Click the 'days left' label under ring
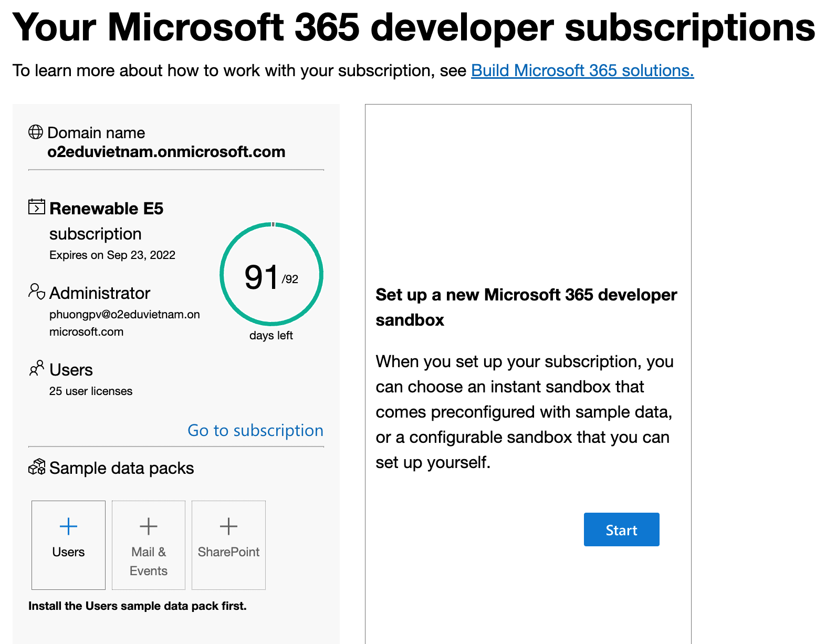 [271, 336]
